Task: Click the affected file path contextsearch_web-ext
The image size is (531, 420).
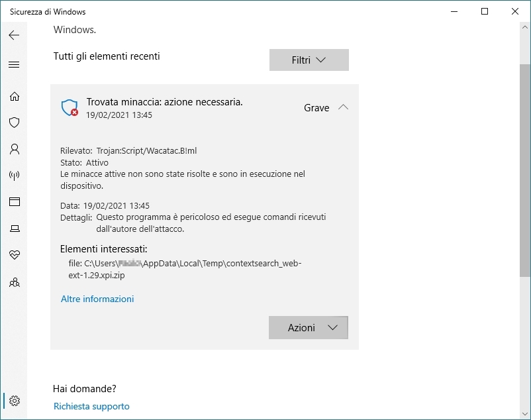Action: pos(185,269)
